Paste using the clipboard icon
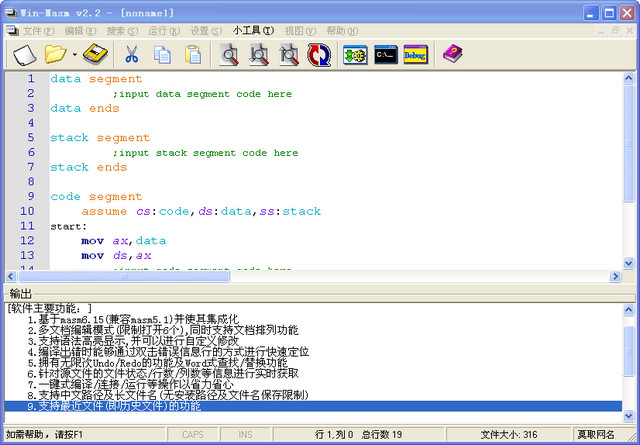 (193, 54)
